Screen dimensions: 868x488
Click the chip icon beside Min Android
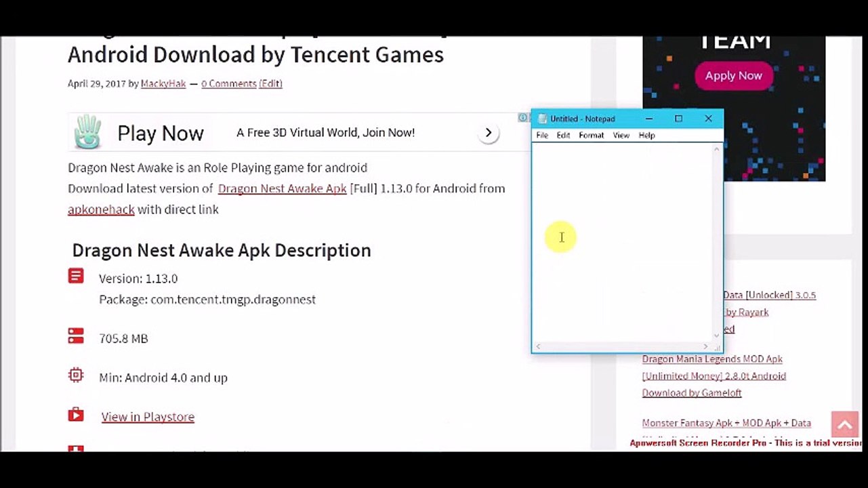(76, 375)
